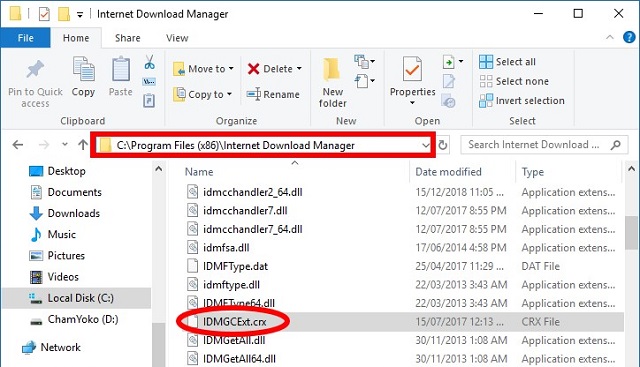The height and width of the screenshot is (367, 640).
Task: Click the History icon in Open group
Action: tap(449, 101)
